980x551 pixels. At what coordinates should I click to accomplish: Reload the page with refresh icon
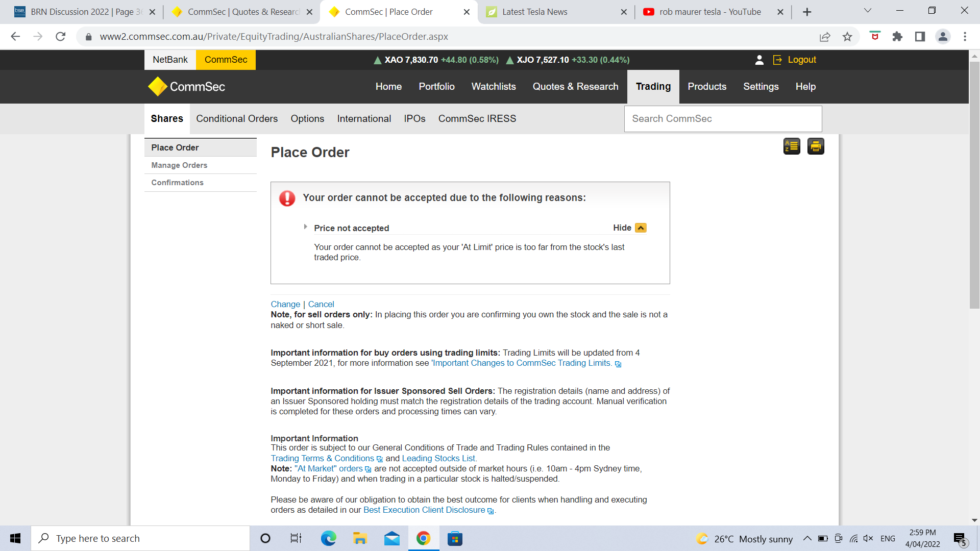click(61, 37)
